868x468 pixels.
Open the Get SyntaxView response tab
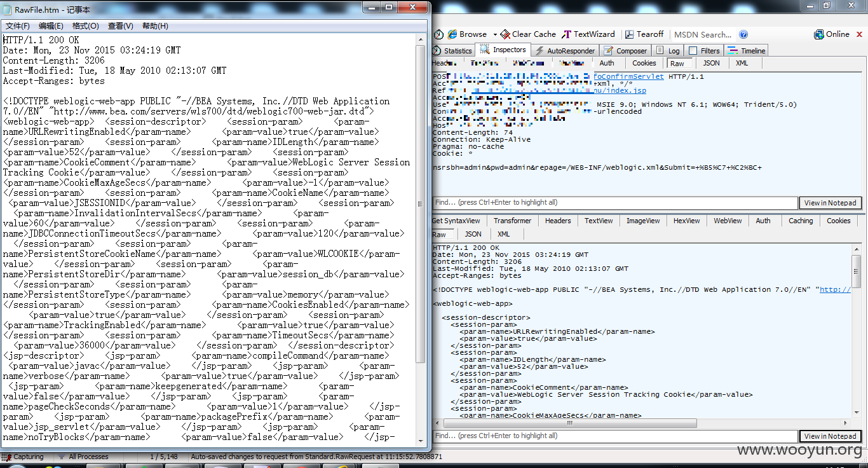tap(456, 221)
